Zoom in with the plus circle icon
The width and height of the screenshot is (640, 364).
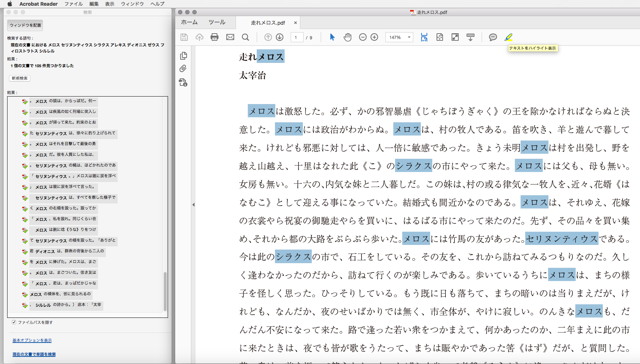tap(374, 37)
